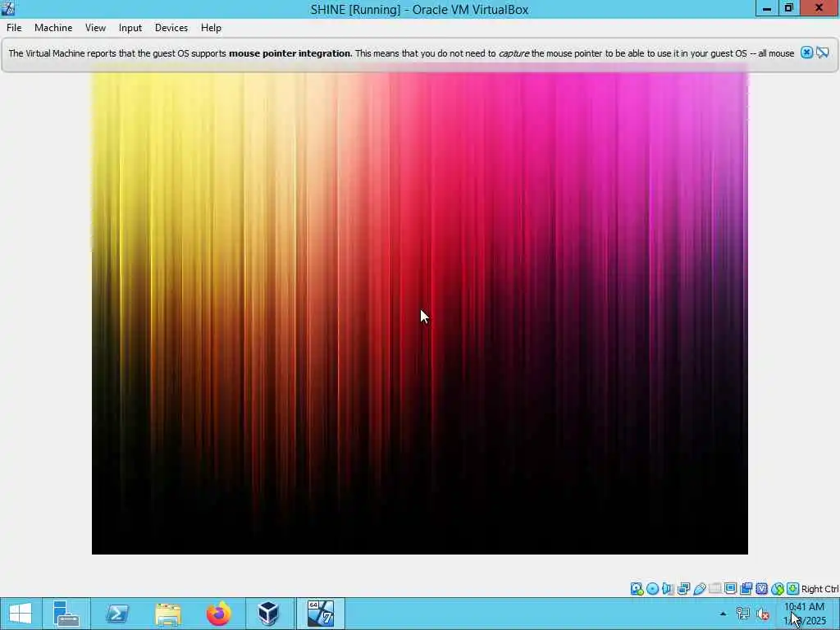Click the optical disk status icon
This screenshot has height=630, width=840.
(x=652, y=589)
